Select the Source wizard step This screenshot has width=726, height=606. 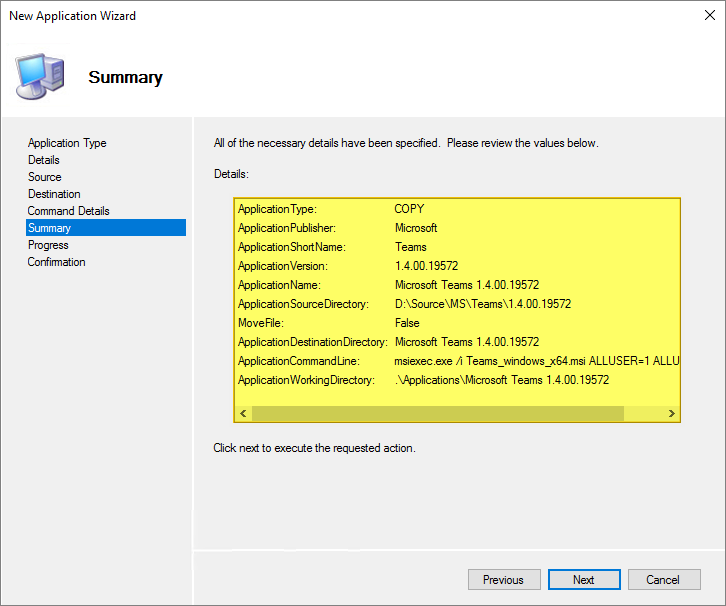45,177
